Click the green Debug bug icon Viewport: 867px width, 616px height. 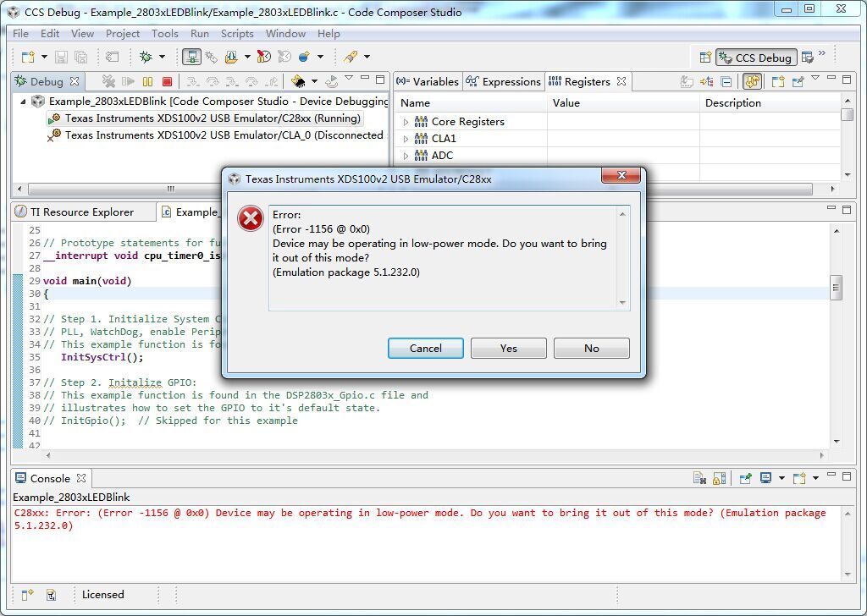146,57
